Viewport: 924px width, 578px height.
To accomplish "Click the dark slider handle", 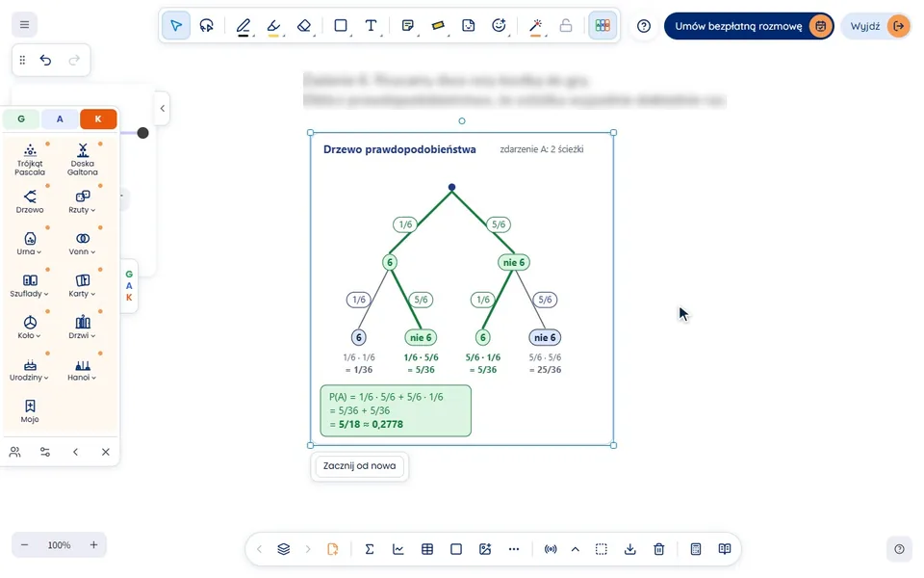I will click(142, 133).
